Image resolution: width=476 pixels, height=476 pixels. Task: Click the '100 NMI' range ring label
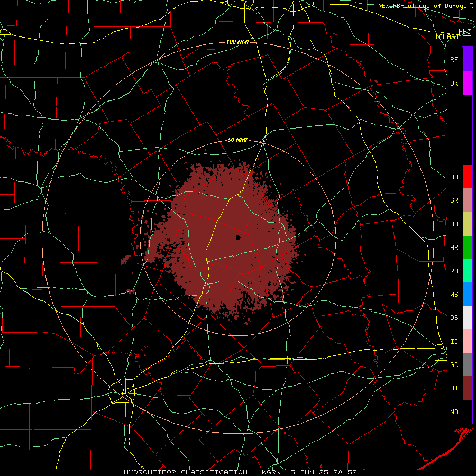(237, 42)
